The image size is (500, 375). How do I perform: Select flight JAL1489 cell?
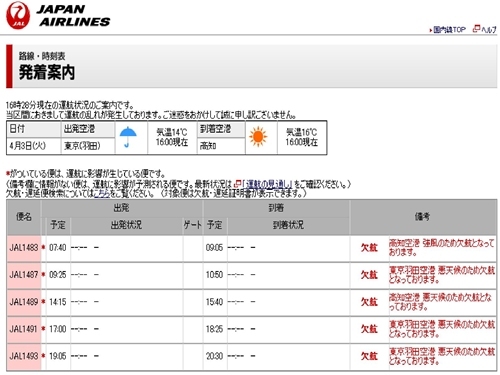pyautogui.click(x=24, y=302)
